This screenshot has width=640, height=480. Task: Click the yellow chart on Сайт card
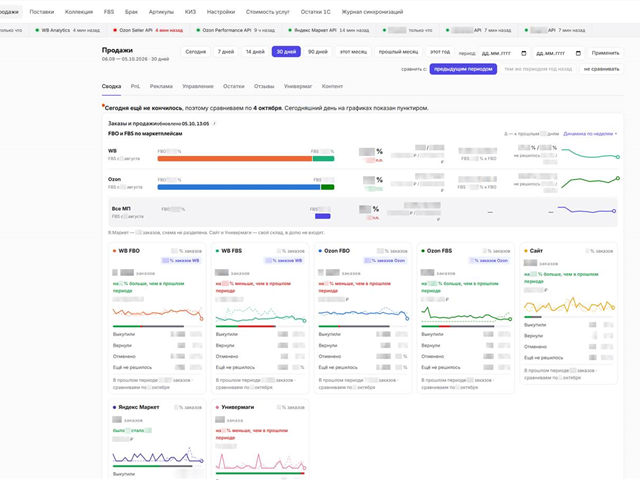[x=569, y=305]
